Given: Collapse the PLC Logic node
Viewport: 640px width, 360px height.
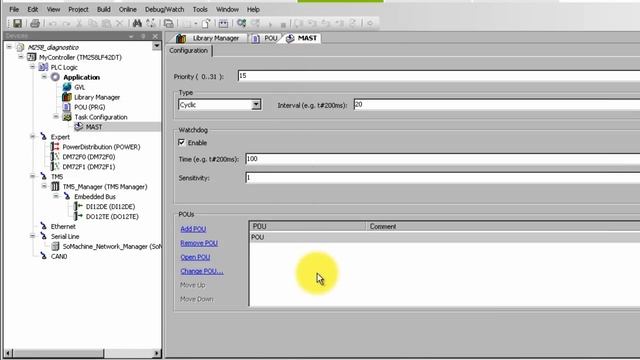Looking at the screenshot, I should 33,67.
